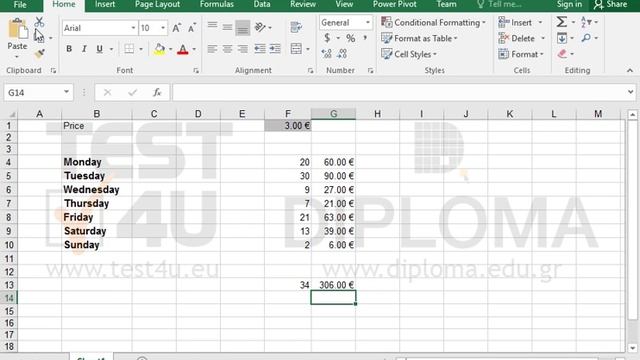Click Merge & Center icon
This screenshot has height=360, width=640.
[x=296, y=49]
